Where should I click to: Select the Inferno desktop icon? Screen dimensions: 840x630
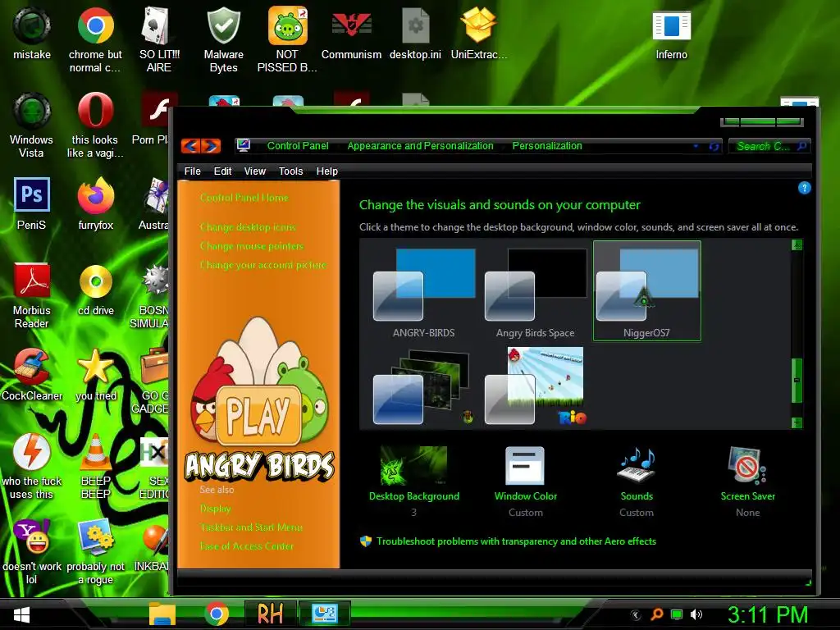point(671,26)
